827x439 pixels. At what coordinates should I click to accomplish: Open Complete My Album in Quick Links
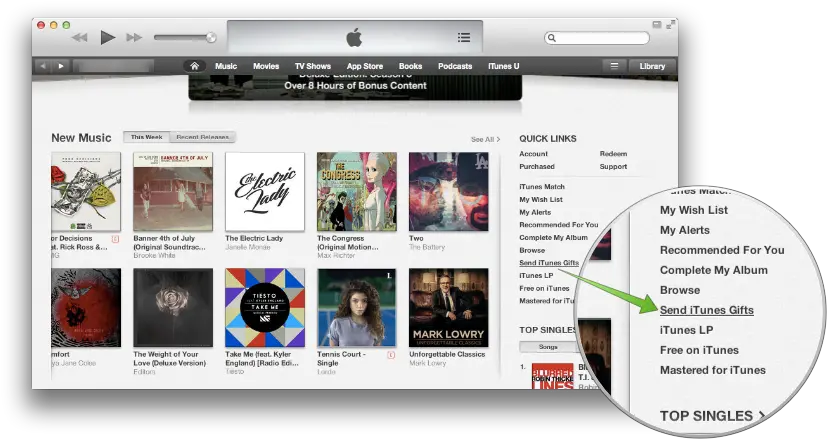pyautogui.click(x=553, y=237)
